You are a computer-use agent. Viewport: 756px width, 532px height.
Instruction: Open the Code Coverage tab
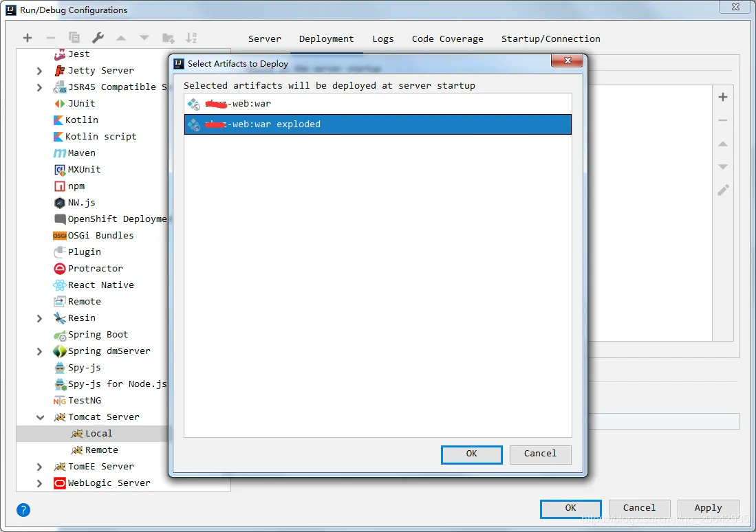(447, 39)
